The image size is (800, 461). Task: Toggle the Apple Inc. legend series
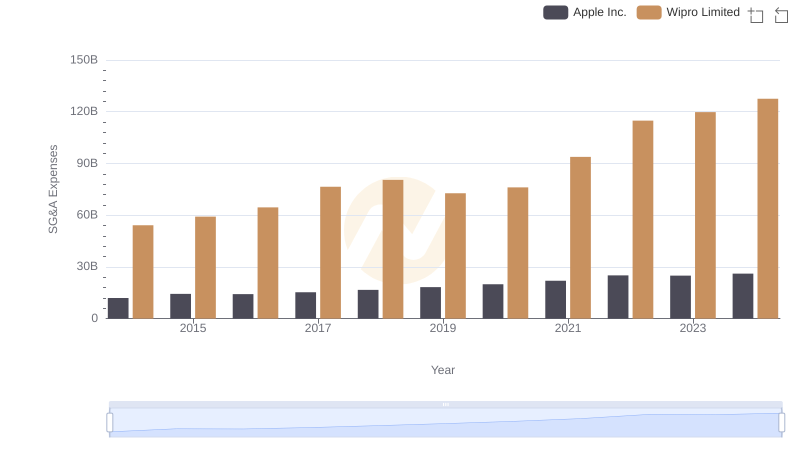point(585,12)
